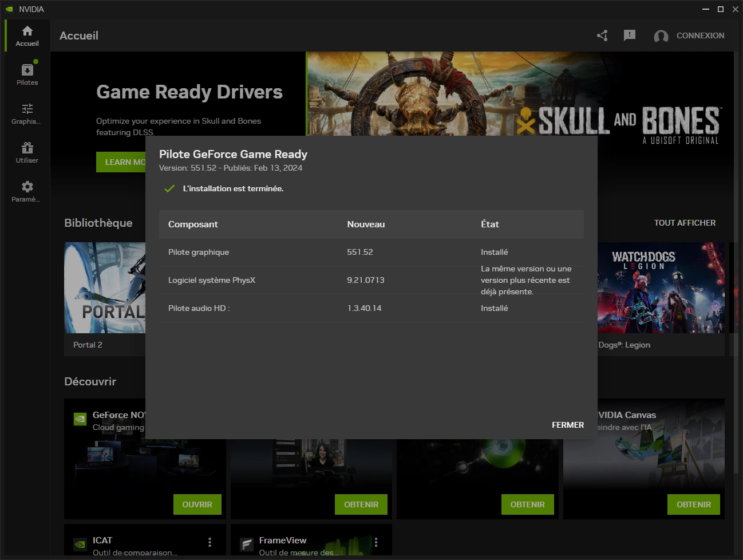
Task: Click the Version 551.52 publication date line
Action: [x=231, y=168]
